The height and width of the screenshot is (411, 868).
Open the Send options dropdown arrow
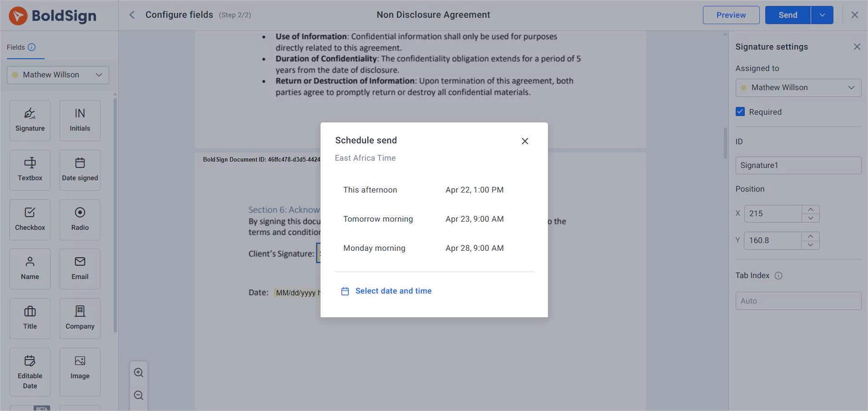pyautogui.click(x=822, y=15)
